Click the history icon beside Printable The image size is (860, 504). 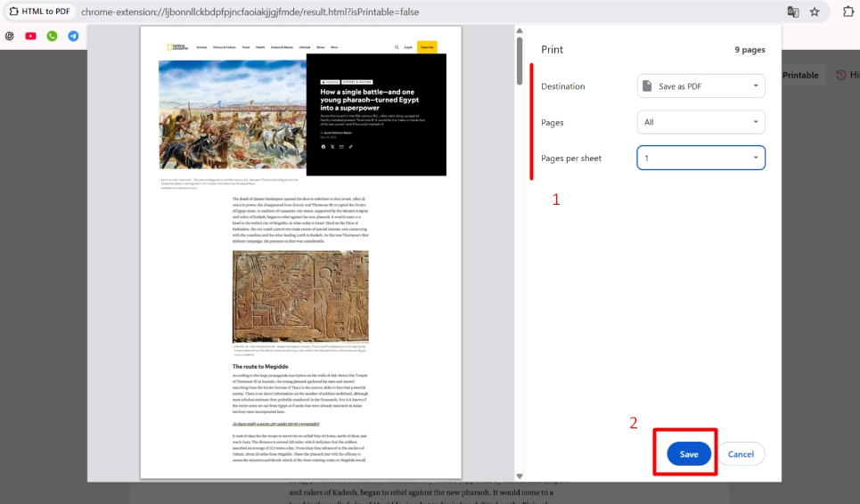click(x=841, y=75)
